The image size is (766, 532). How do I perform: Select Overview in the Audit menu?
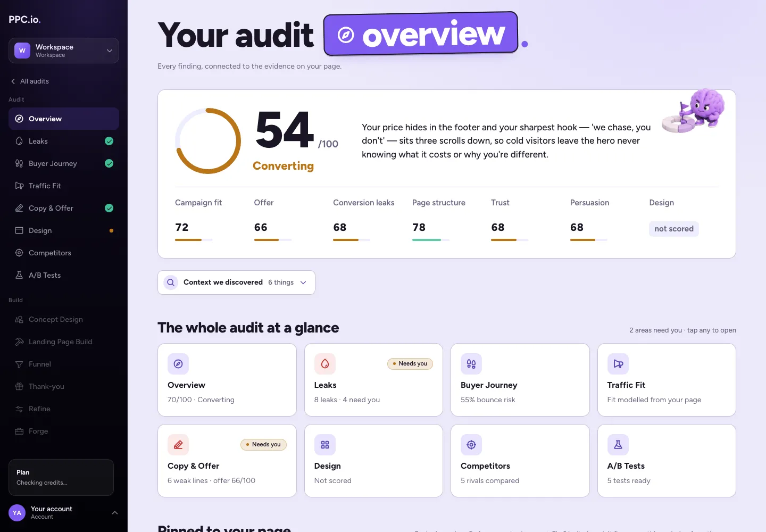click(64, 119)
